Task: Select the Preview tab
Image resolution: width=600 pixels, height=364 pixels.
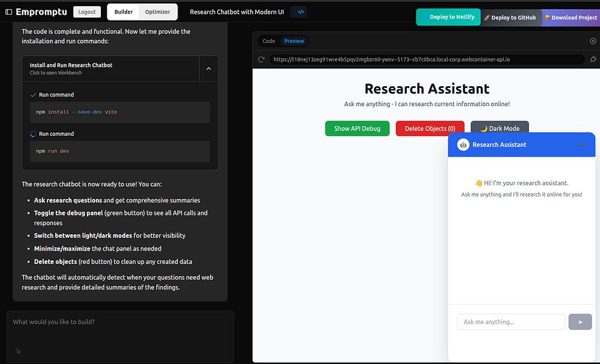Action: 294,41
